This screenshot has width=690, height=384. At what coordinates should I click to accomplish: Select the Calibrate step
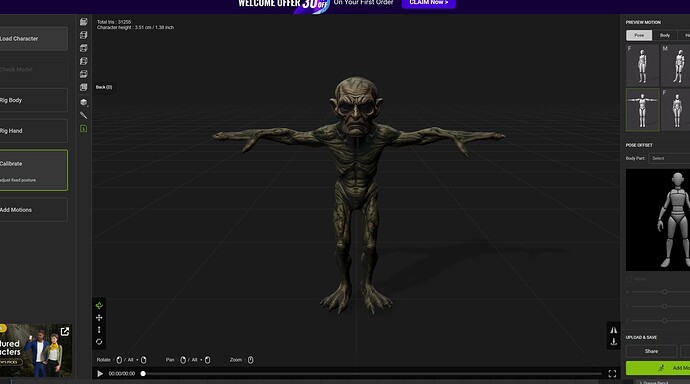coord(33,170)
